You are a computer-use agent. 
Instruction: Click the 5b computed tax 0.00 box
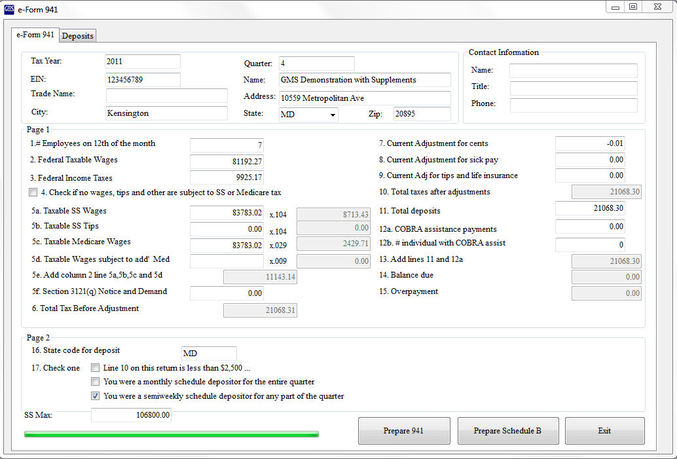click(x=334, y=228)
